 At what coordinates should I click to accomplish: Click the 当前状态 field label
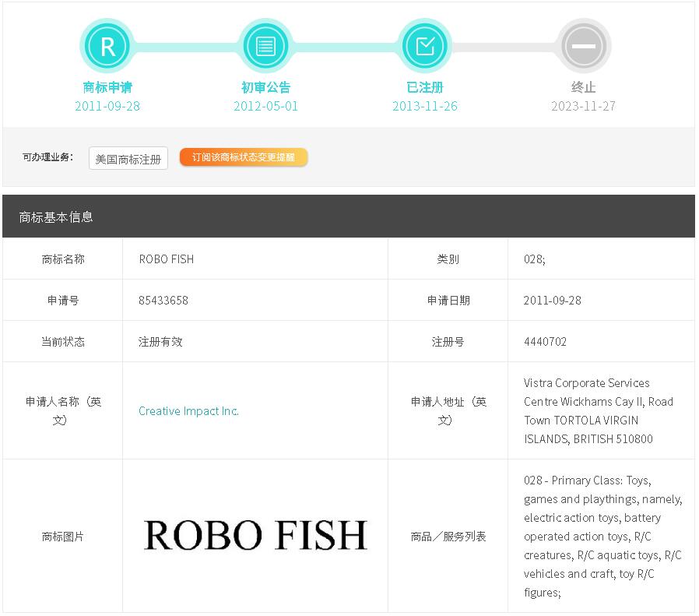pyautogui.click(x=63, y=342)
